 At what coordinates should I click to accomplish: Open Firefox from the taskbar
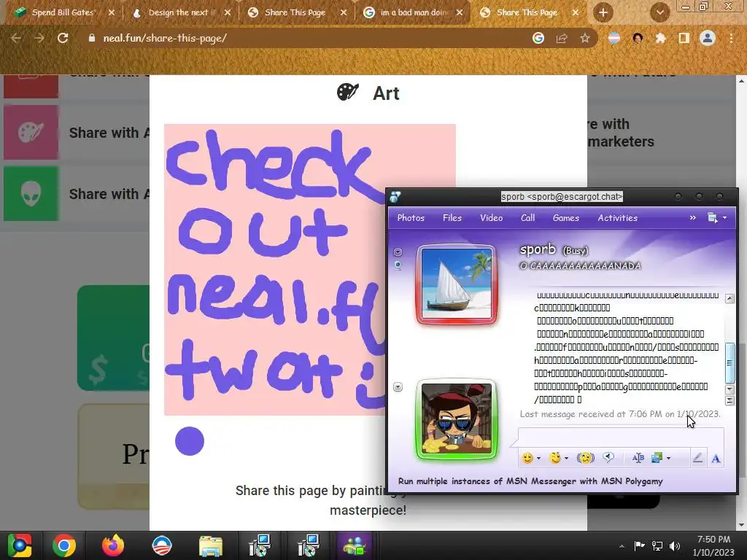pos(113,545)
